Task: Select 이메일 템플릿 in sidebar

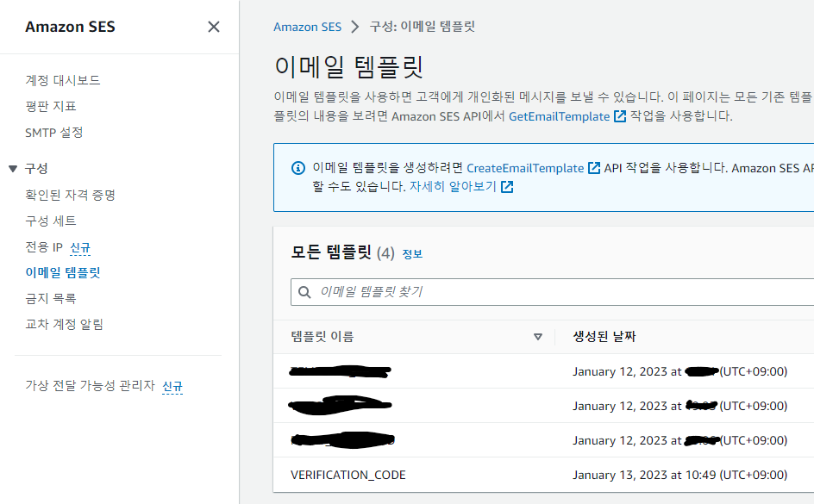Action: click(63, 273)
